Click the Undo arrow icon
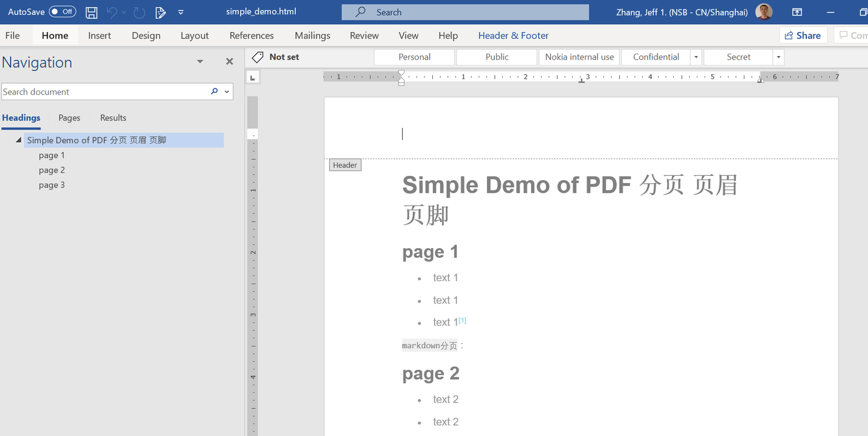Screen dimensions: 868x436 (x=112, y=12)
